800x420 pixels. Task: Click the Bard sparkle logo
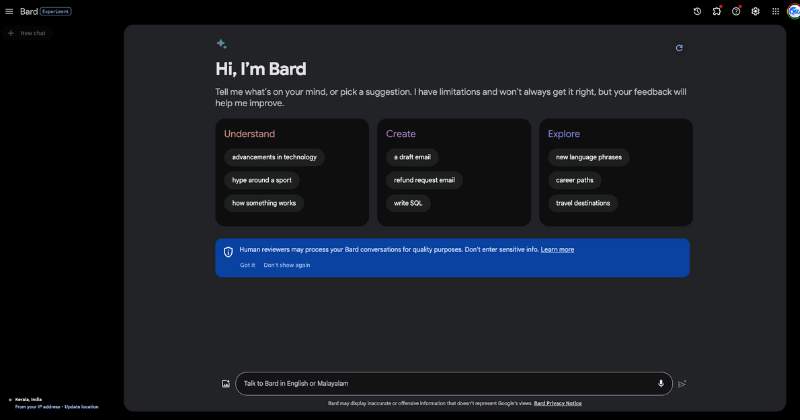pyautogui.click(x=221, y=44)
